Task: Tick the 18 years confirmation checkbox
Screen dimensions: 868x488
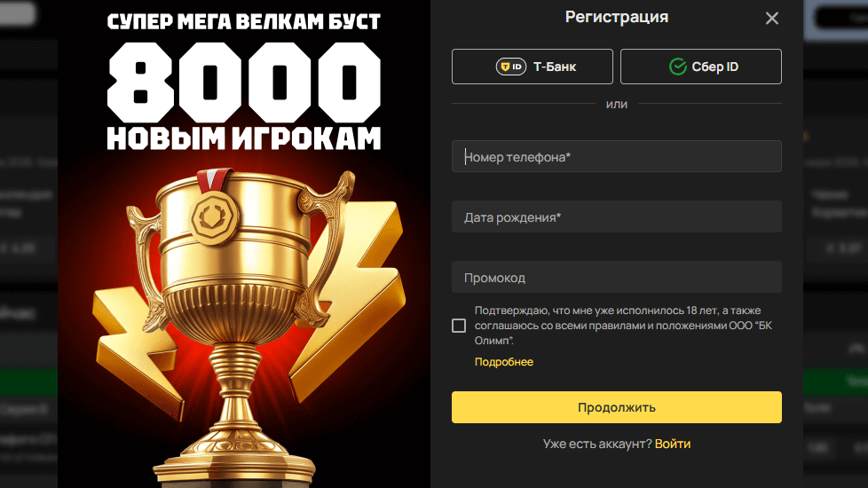Action: coord(458,326)
